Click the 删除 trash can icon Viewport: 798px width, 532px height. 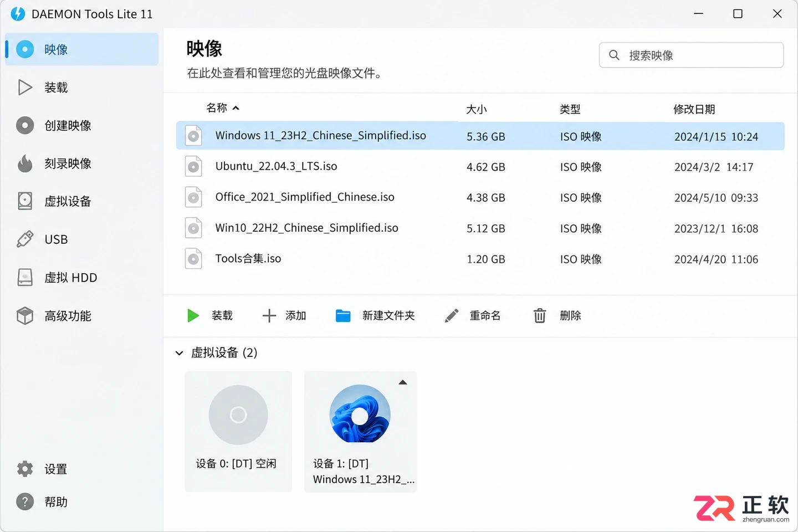click(540, 316)
